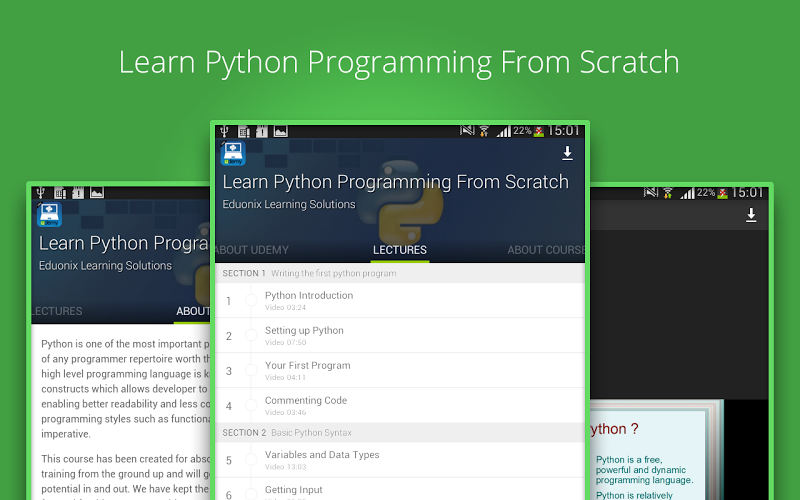Tap the battery alert icon in center status bar

coord(262,132)
